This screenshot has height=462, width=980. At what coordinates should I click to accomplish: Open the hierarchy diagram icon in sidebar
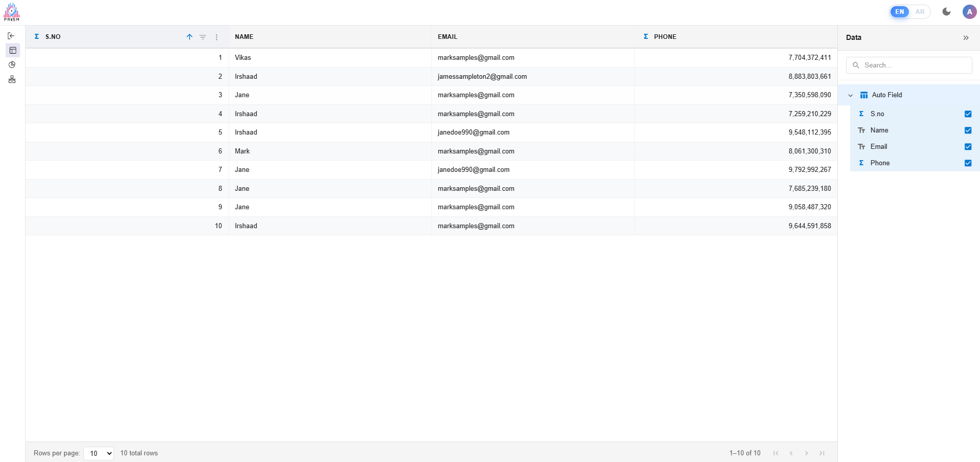click(12, 79)
